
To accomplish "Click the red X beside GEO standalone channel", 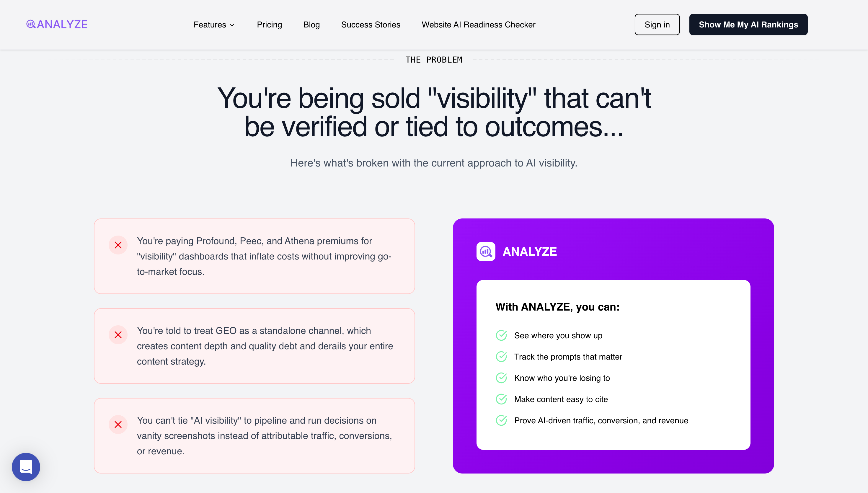I will tap(118, 335).
